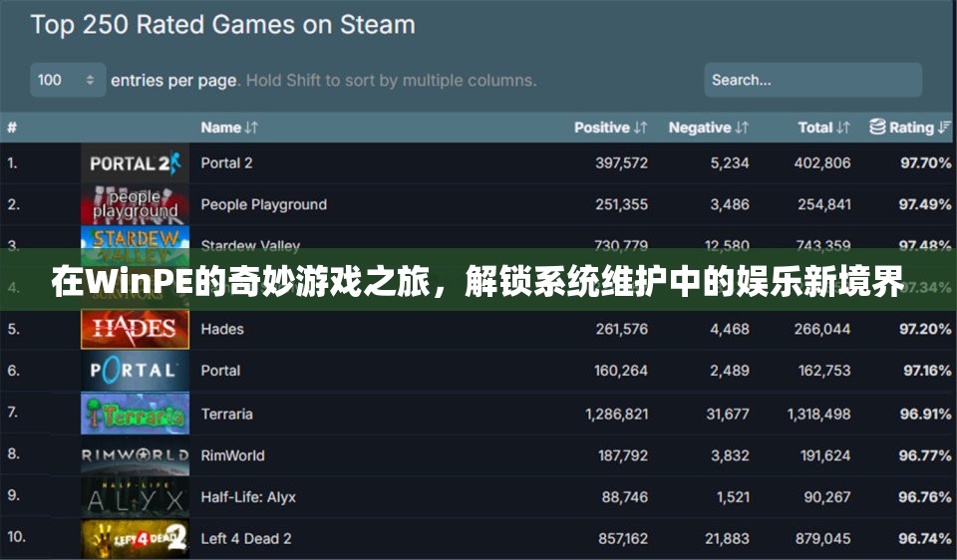
Task: Click Portal rating 97.16%
Action: click(927, 371)
